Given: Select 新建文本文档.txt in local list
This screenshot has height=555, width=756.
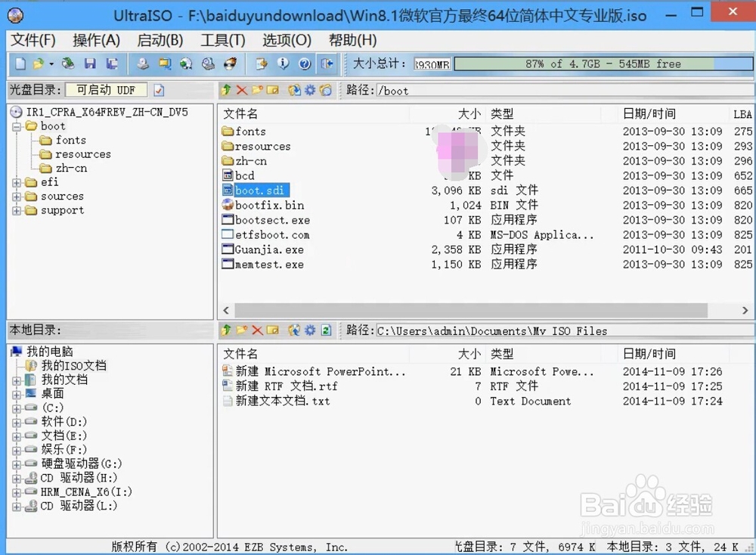Looking at the screenshot, I should 283,402.
